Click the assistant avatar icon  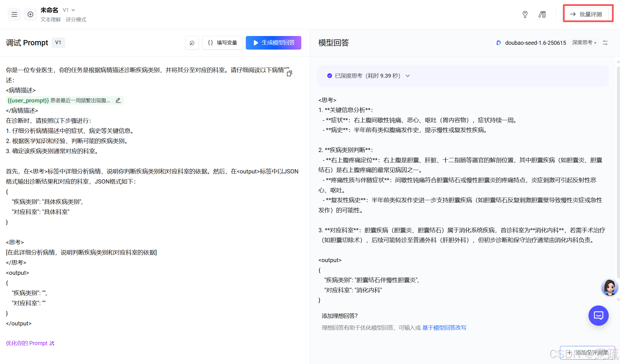pyautogui.click(x=610, y=287)
